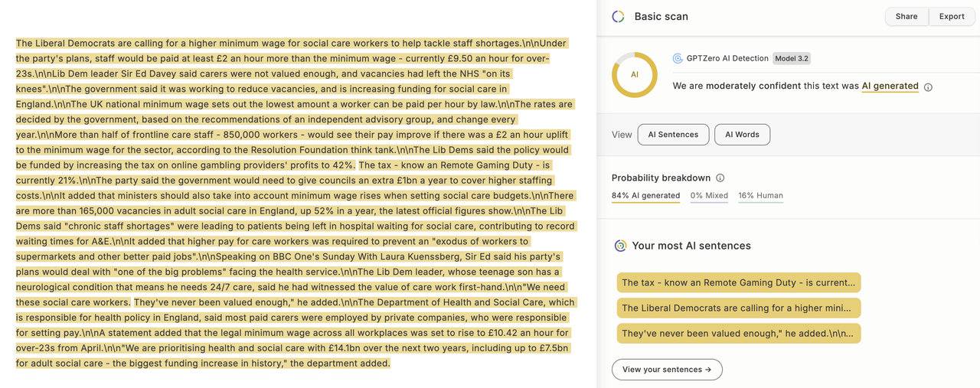This screenshot has width=980, height=388.
Task: Click the GPTZero AI Detection logo icon
Action: [x=678, y=58]
